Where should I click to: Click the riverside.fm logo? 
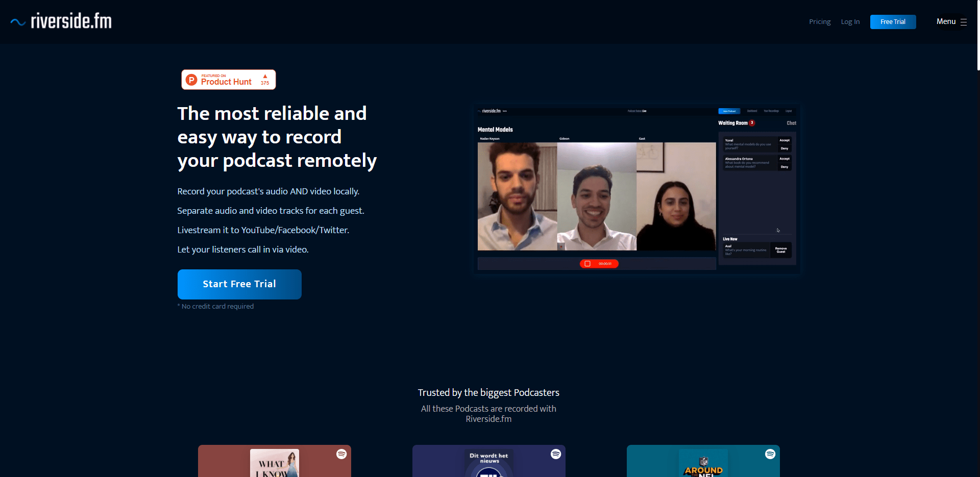tap(61, 21)
